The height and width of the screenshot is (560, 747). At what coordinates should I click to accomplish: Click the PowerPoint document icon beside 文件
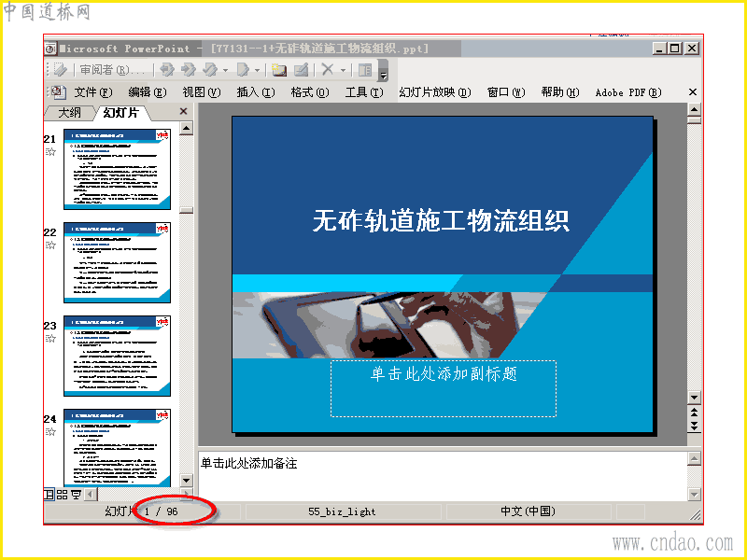pos(58,91)
